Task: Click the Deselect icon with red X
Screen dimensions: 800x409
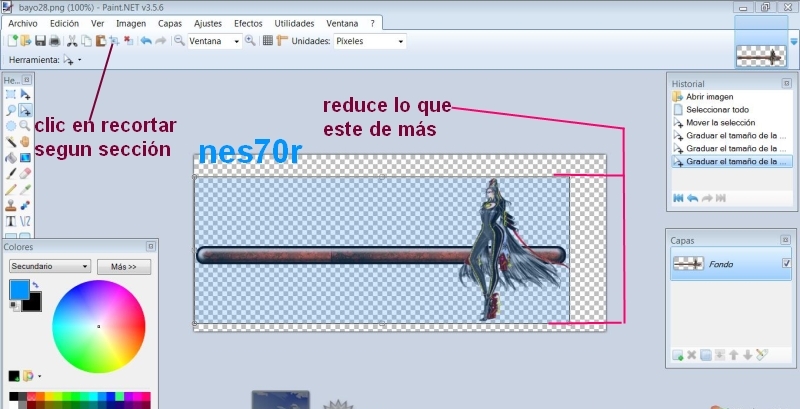Action: (129, 41)
